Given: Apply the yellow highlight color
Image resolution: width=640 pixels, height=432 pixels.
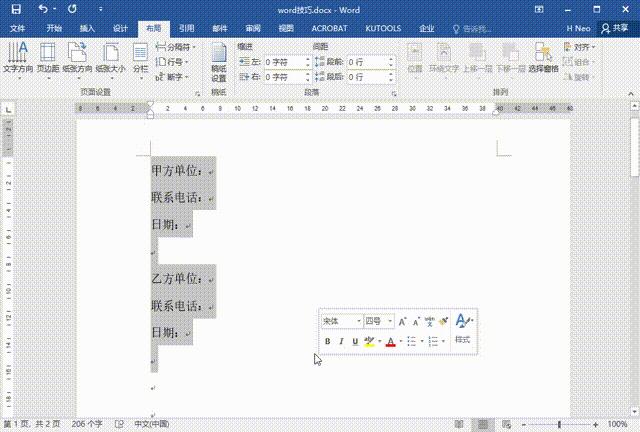Looking at the screenshot, I should tap(369, 341).
